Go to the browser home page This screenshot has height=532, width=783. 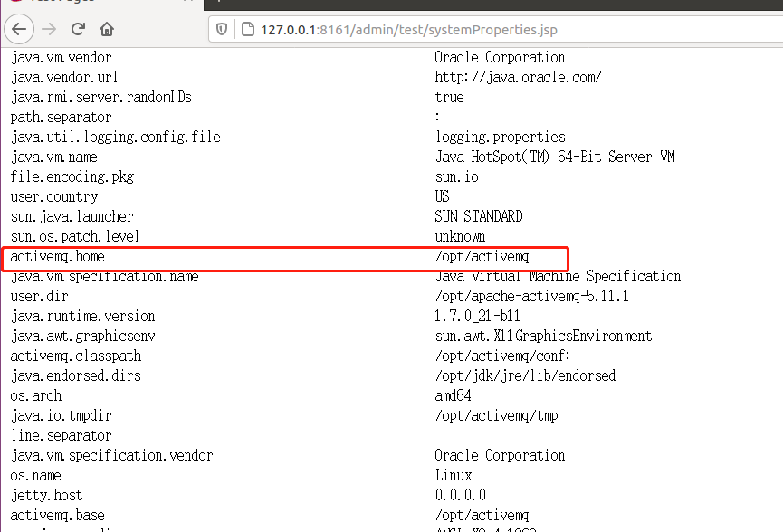click(x=107, y=29)
